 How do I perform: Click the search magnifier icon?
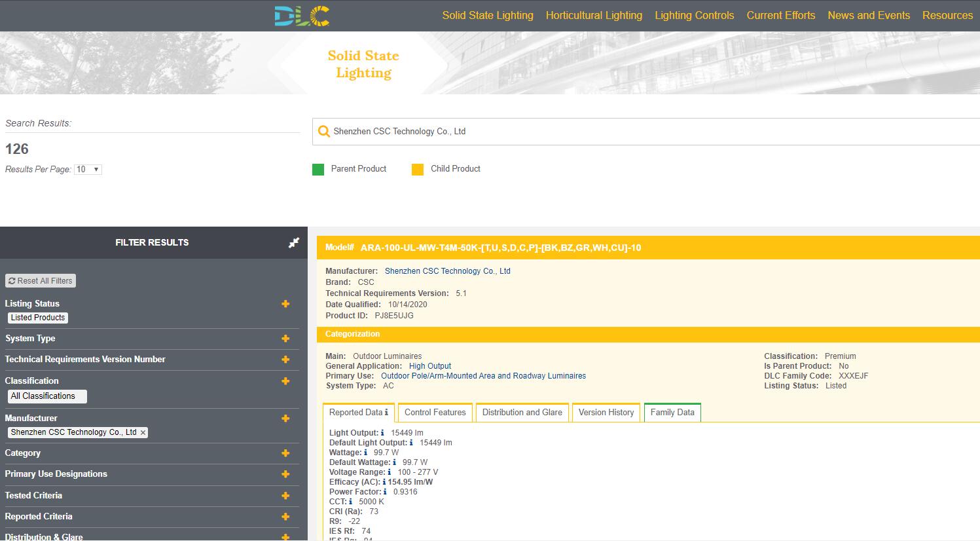323,132
